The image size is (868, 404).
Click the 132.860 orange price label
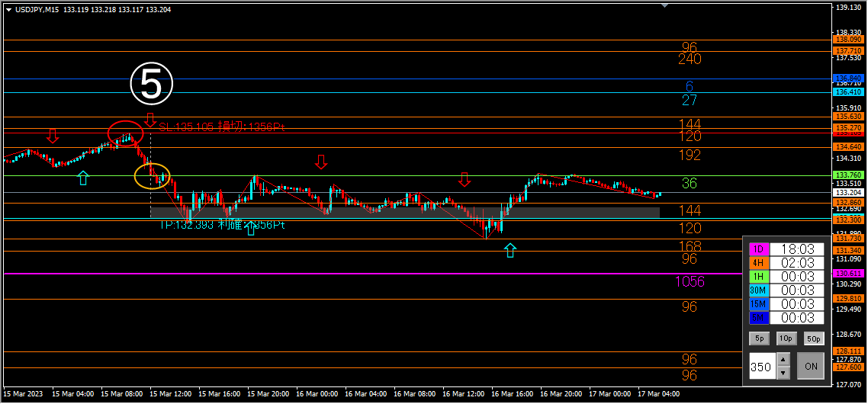849,203
